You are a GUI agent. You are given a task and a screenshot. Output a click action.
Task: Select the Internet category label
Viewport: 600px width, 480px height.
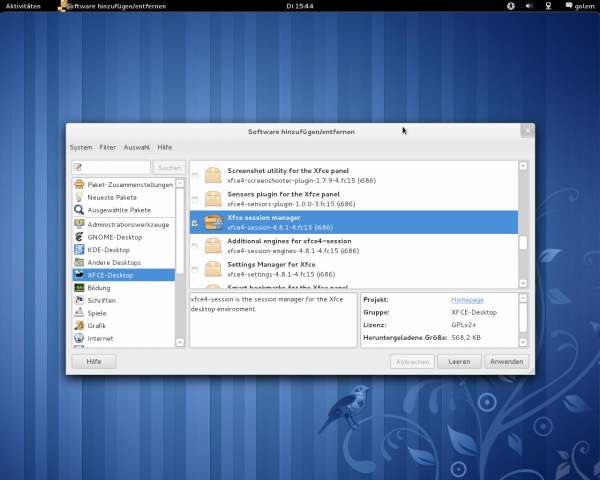[100, 338]
